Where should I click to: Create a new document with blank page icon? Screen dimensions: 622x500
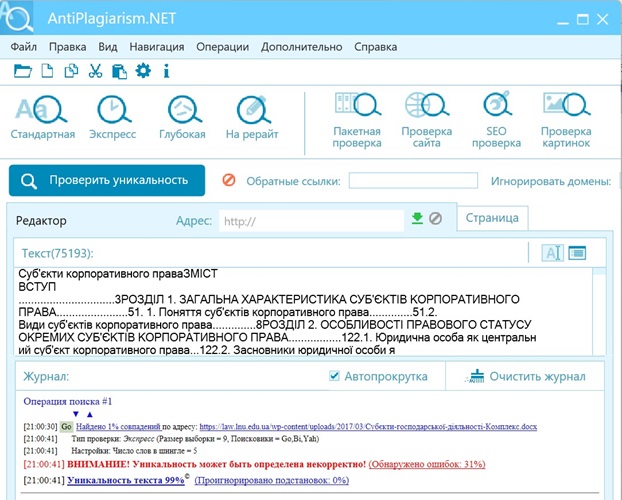coord(48,71)
